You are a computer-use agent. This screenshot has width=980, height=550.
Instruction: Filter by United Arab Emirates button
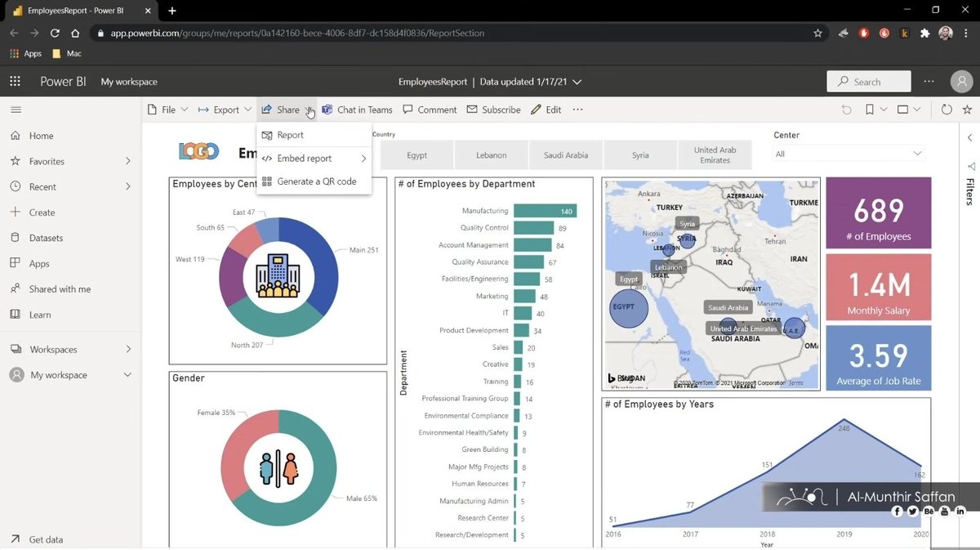(715, 154)
